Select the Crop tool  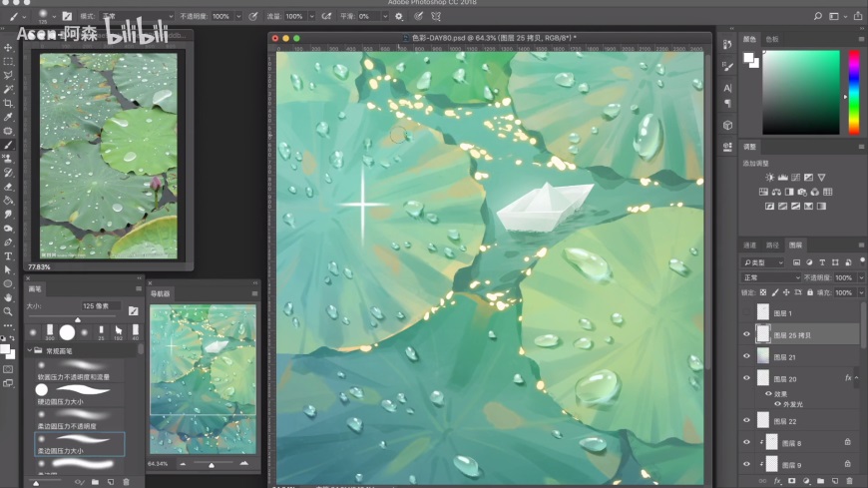pos(8,103)
